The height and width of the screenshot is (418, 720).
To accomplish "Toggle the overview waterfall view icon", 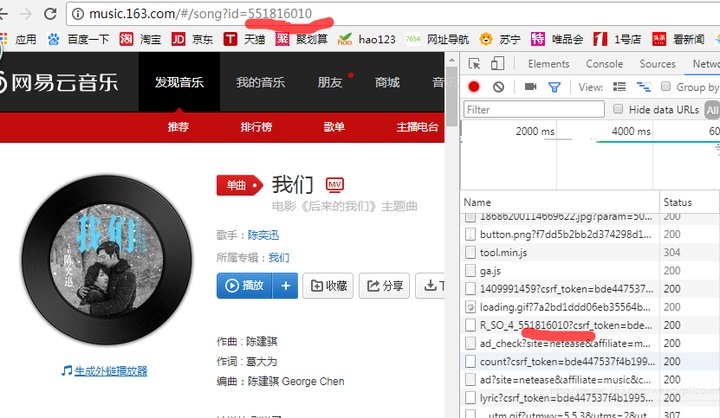I will pos(643,86).
